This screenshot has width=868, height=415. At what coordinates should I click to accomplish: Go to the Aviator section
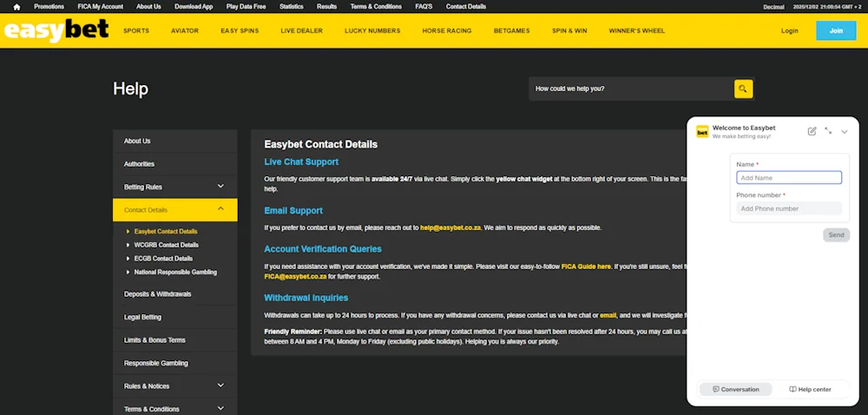point(185,31)
